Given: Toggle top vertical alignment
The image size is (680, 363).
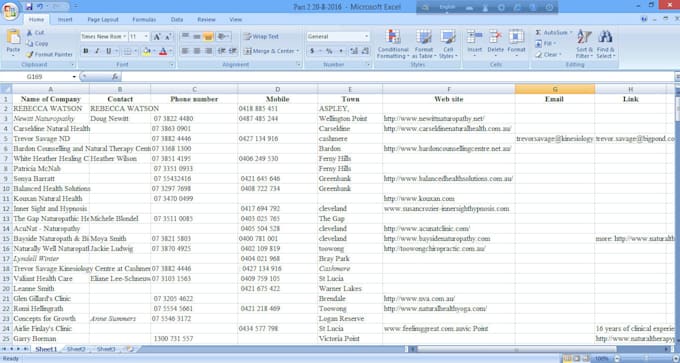Looking at the screenshot, I should tap(185, 36).
